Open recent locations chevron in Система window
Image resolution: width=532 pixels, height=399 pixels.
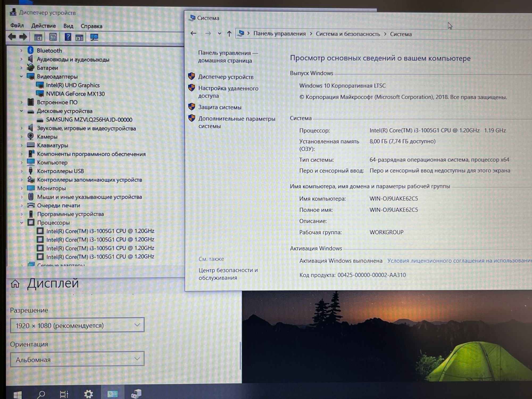pos(219,34)
